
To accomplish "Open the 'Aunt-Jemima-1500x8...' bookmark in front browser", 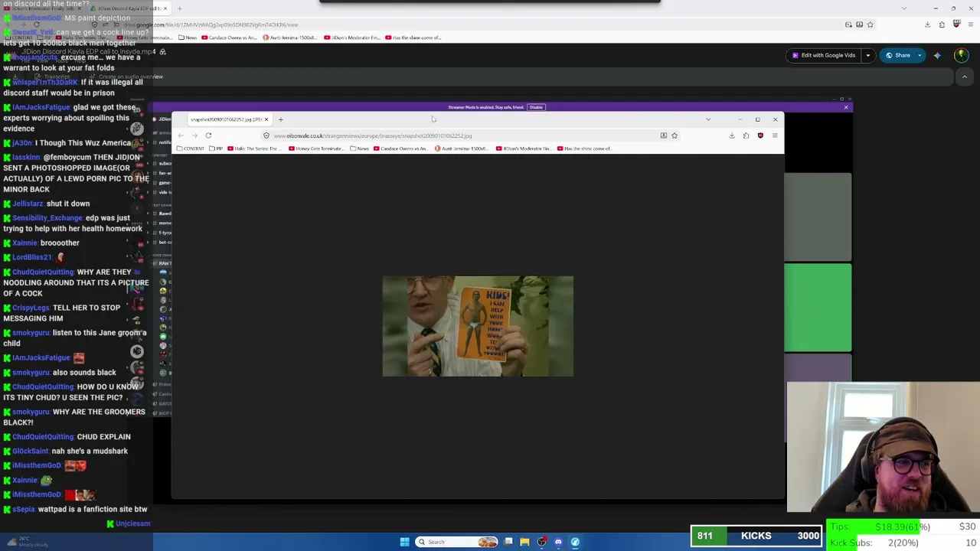I will click(x=462, y=148).
